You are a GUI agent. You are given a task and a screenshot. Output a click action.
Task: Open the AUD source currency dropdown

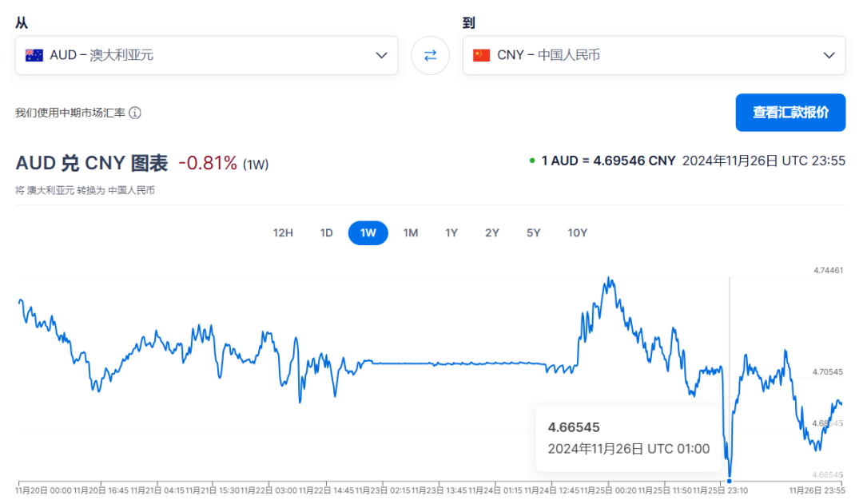[206, 55]
